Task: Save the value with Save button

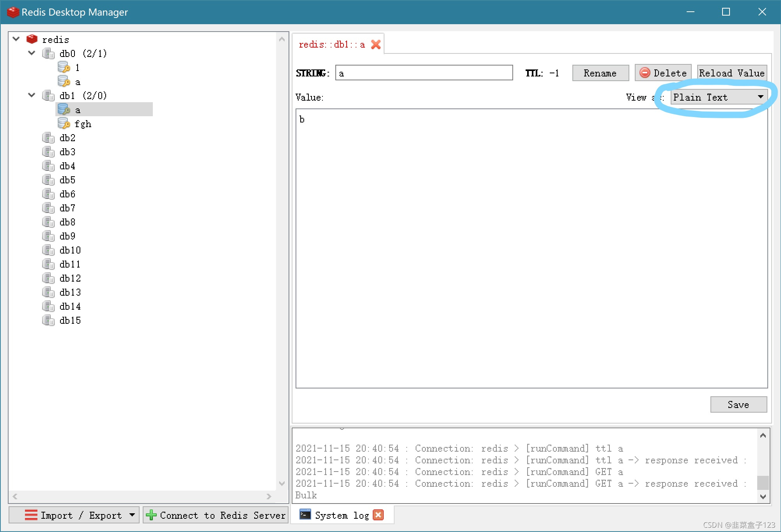Action: pyautogui.click(x=738, y=404)
